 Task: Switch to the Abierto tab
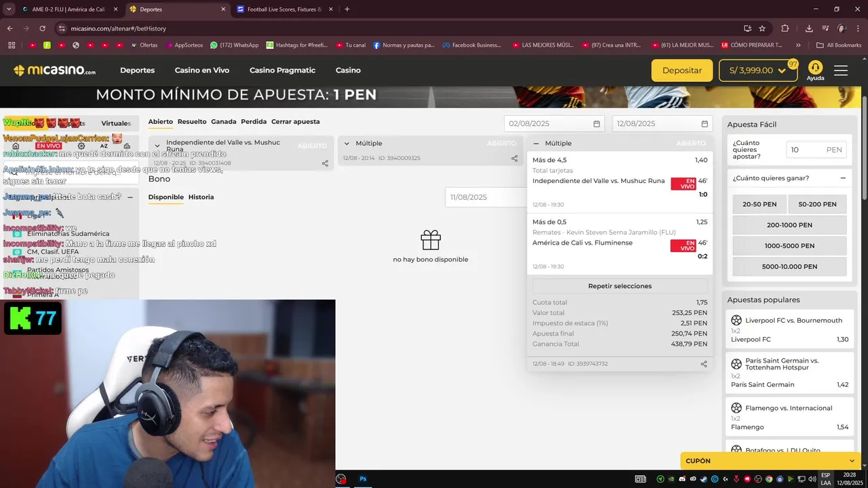161,122
